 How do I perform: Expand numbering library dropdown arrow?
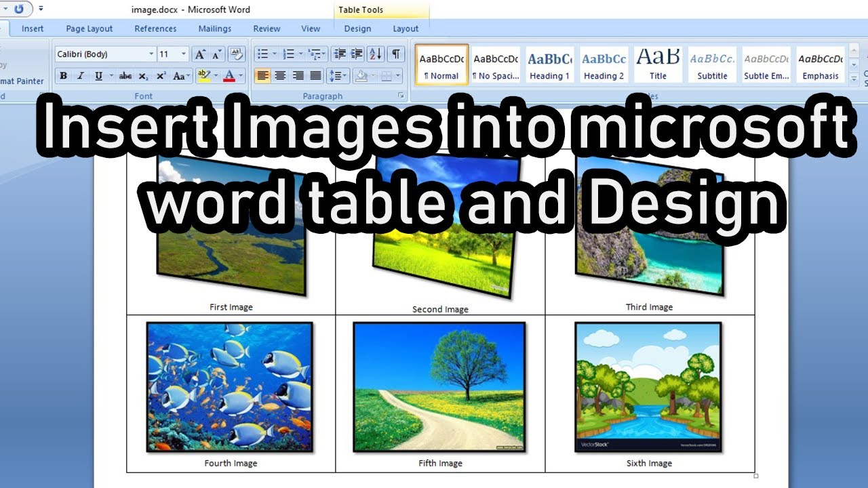click(300, 54)
